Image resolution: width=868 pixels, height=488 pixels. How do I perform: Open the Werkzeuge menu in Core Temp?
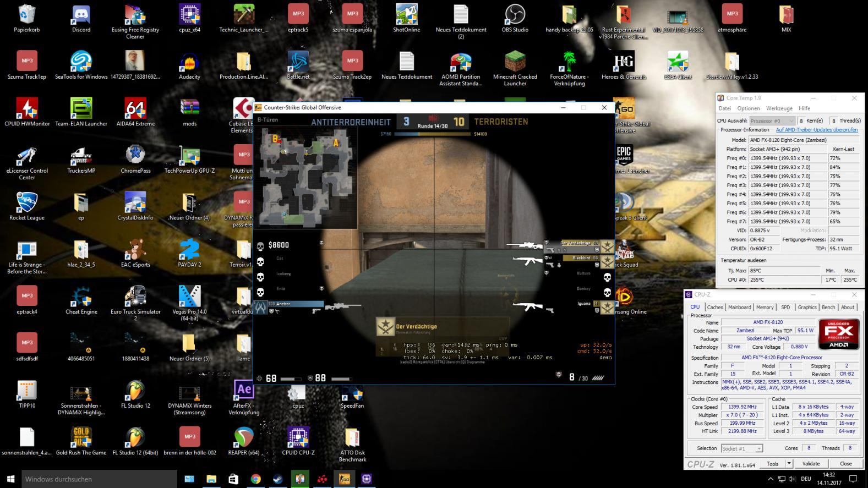(x=779, y=108)
